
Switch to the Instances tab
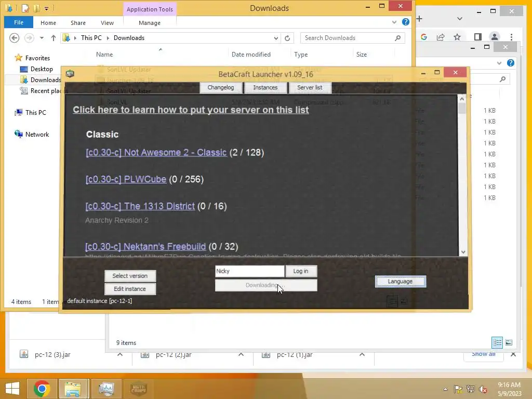coord(265,87)
